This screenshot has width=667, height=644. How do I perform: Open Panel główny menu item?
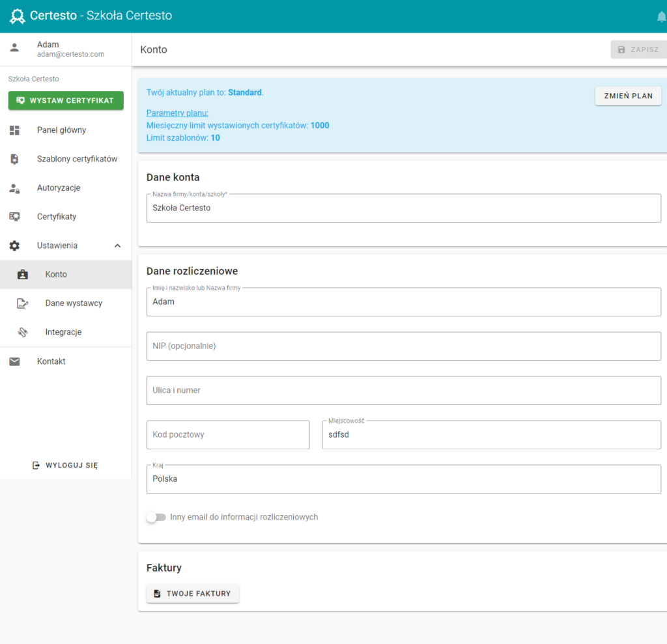[x=66, y=130]
